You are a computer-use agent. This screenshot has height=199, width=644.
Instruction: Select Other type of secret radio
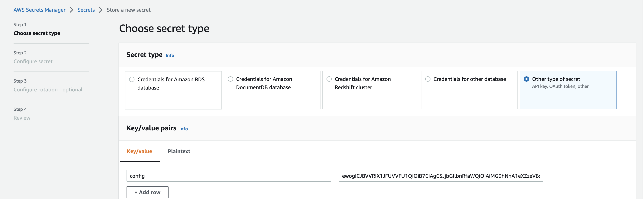[x=526, y=79]
